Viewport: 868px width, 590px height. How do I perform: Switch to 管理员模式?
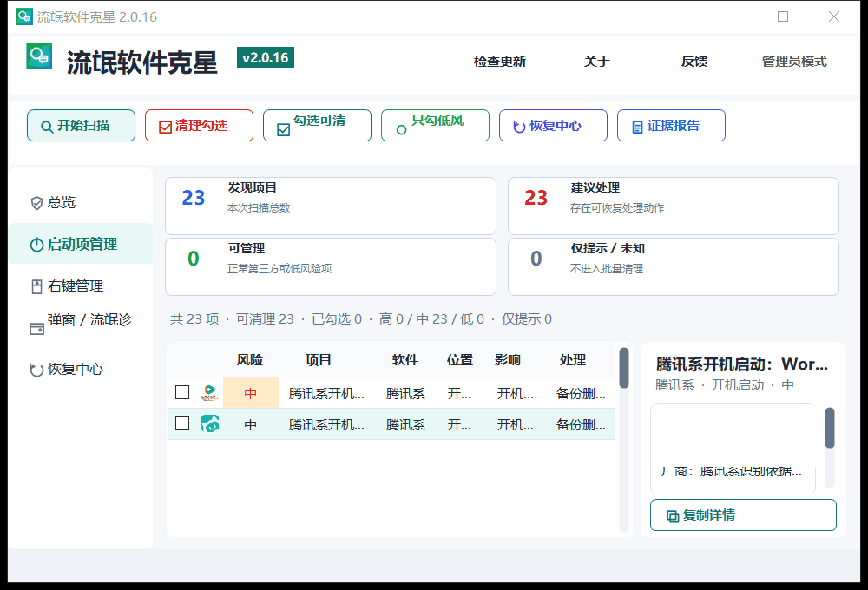tap(794, 62)
